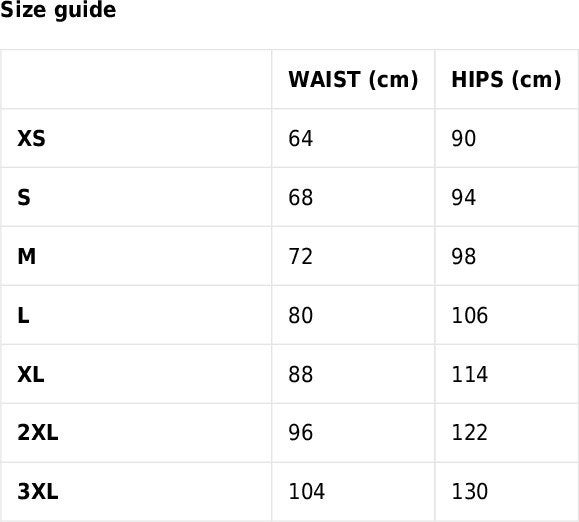Click the L size row label
The image size is (579, 522).
pyautogui.click(x=23, y=315)
